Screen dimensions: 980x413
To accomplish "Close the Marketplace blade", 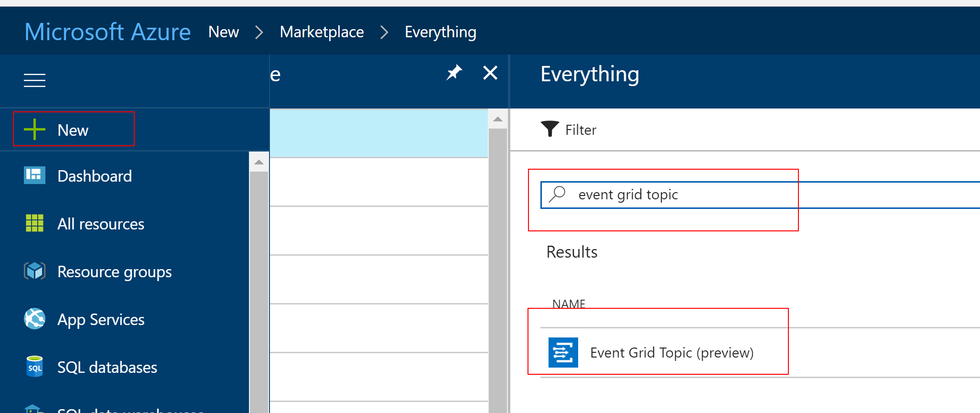I will pos(490,73).
